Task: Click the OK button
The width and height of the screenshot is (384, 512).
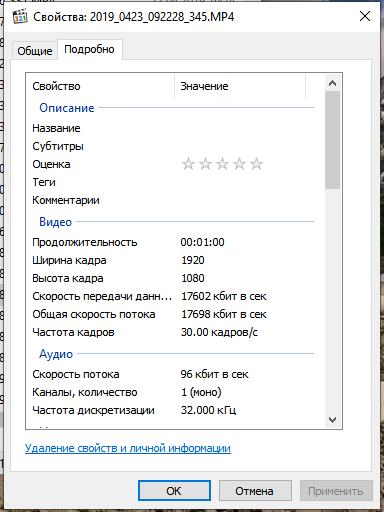Action: tap(174, 491)
